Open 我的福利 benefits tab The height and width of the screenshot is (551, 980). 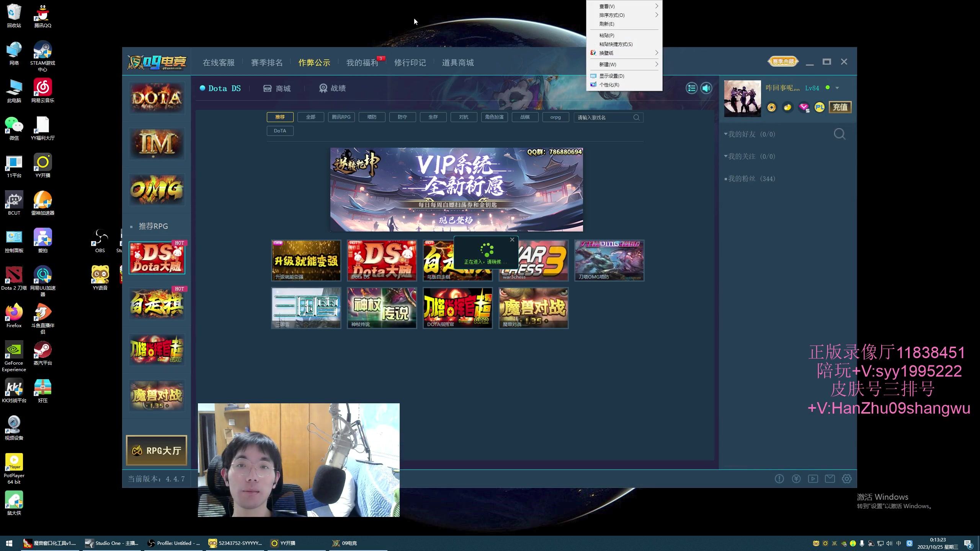[362, 63]
